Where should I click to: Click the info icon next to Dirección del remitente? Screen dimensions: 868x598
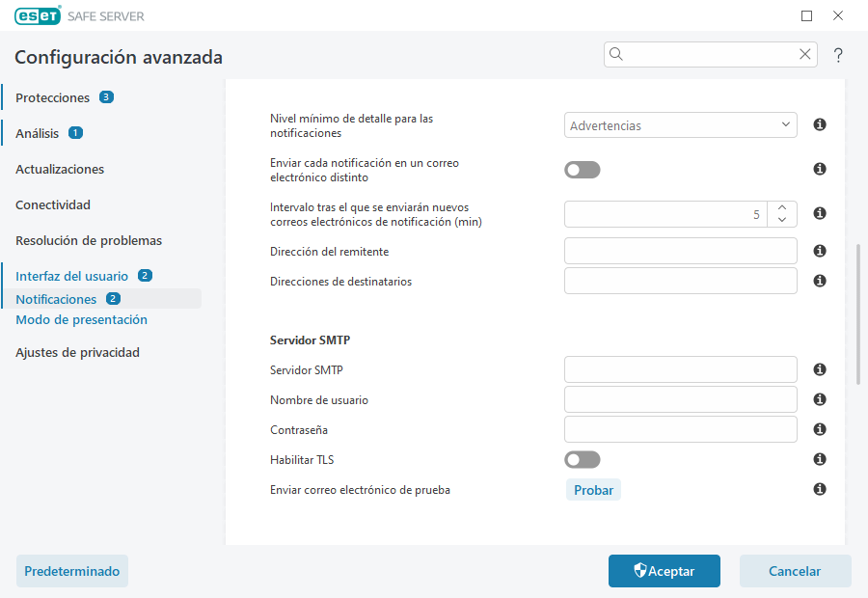click(819, 251)
